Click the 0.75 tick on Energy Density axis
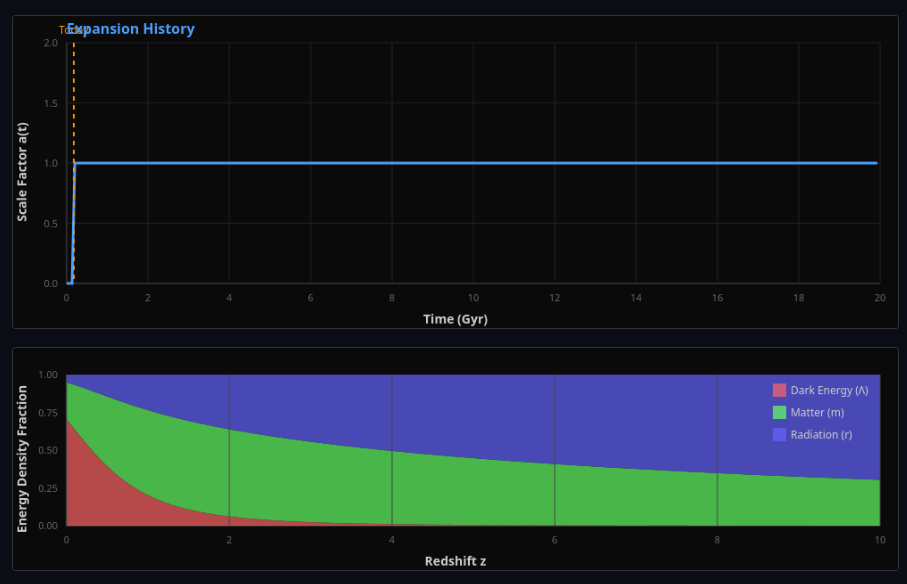This screenshot has height=584, width=907. (47, 412)
